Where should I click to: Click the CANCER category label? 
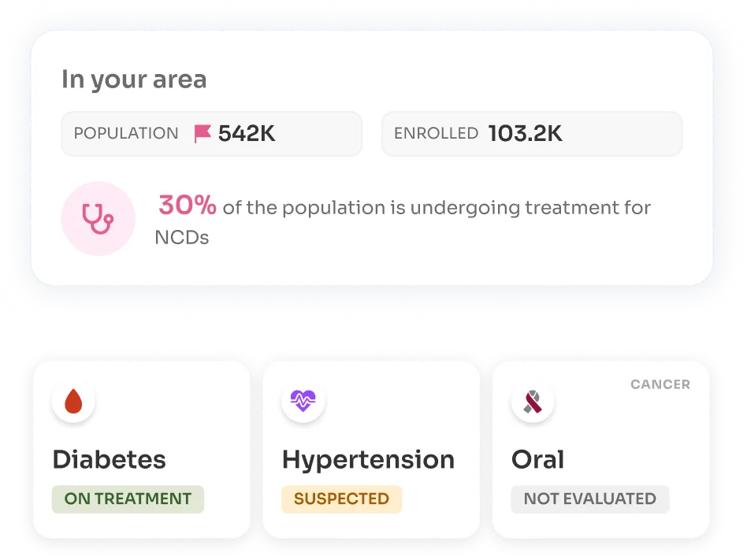coord(660,384)
